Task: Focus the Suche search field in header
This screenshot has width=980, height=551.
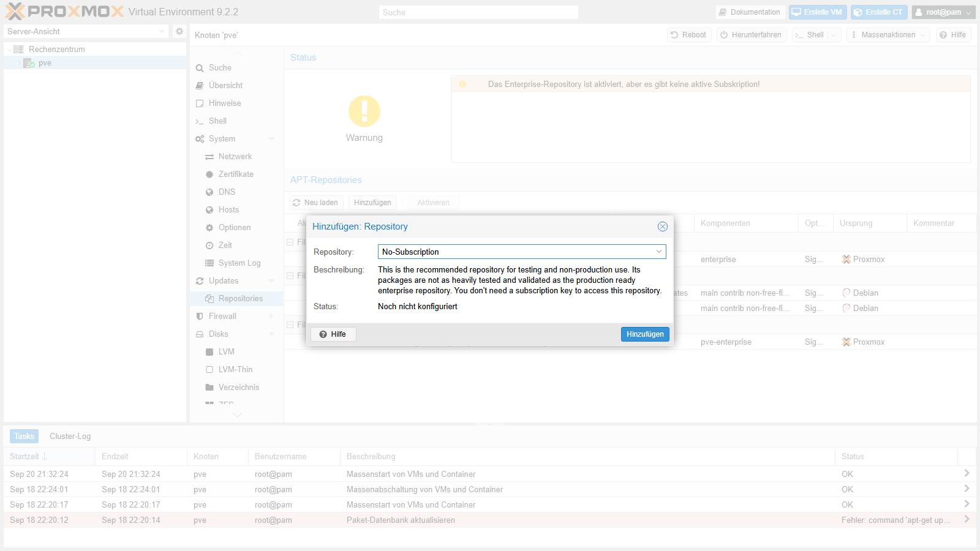Action: click(x=478, y=12)
